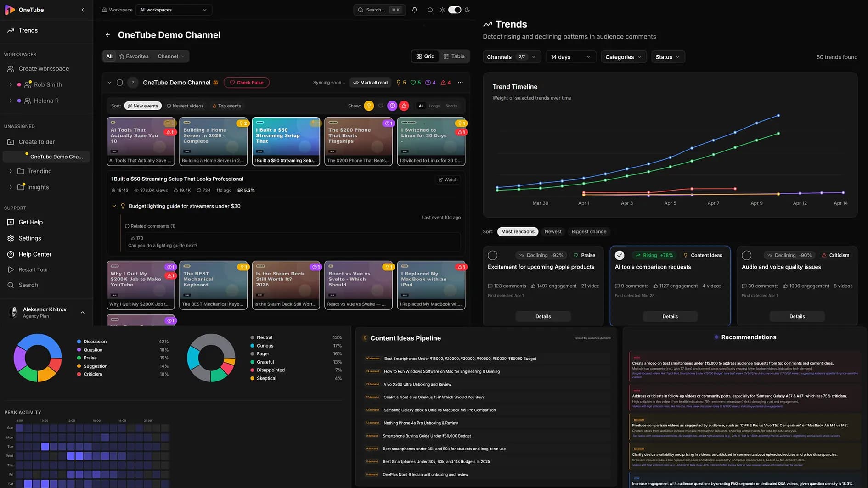Switch to Grid view

tap(425, 56)
